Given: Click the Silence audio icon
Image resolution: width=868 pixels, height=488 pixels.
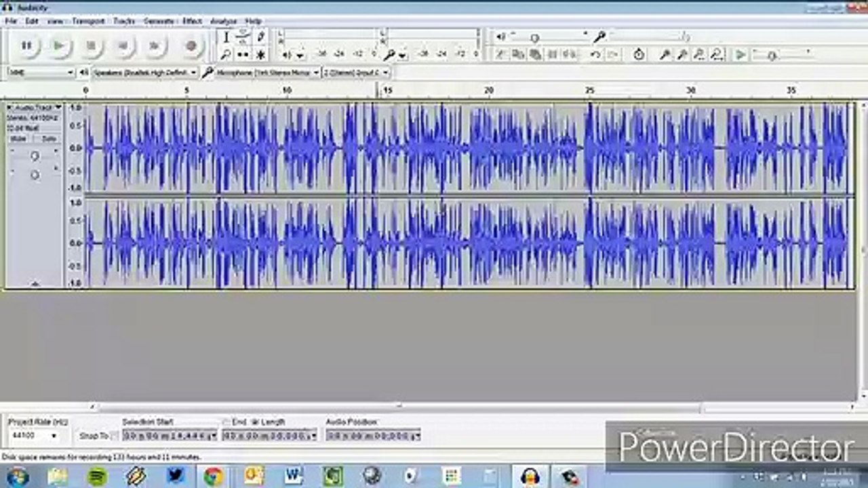Looking at the screenshot, I should click(x=569, y=54).
